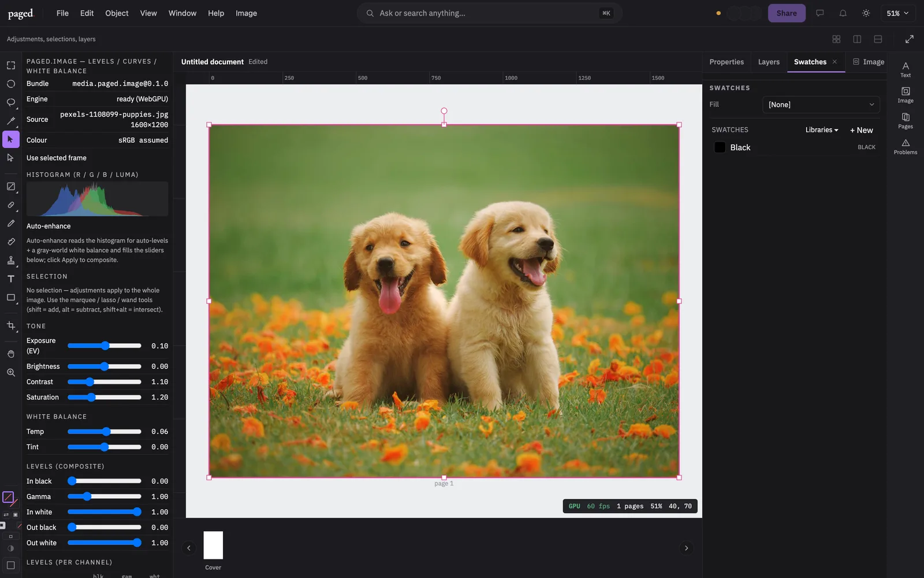Viewport: 924px width, 578px height.
Task: Switch to split-column layout view
Action: [x=857, y=39]
